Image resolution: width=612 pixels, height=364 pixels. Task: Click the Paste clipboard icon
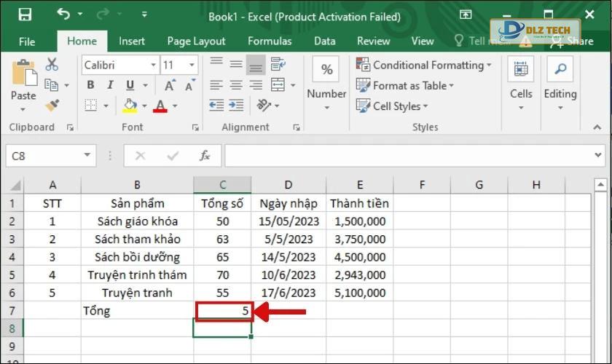pos(24,73)
